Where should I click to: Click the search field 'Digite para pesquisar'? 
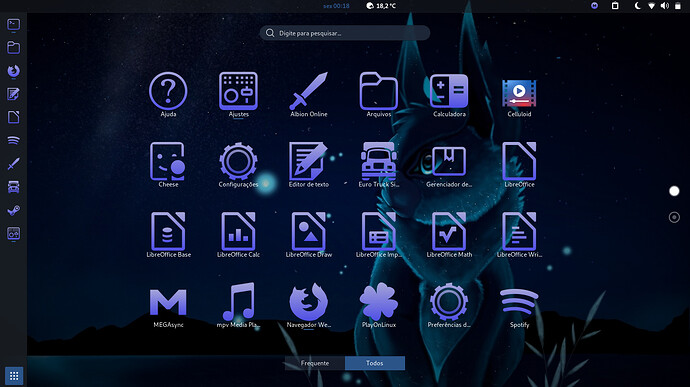[x=345, y=33]
